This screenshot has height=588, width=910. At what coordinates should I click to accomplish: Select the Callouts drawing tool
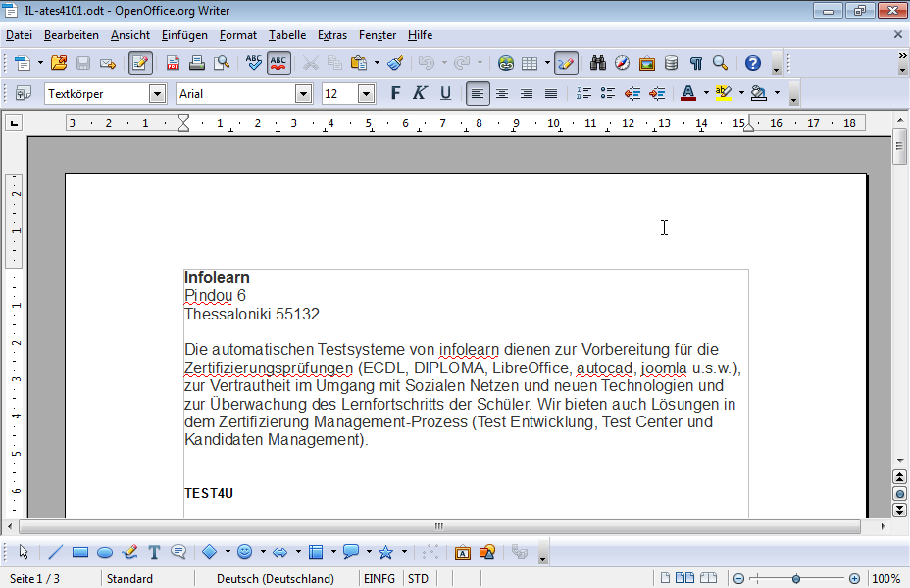[350, 552]
